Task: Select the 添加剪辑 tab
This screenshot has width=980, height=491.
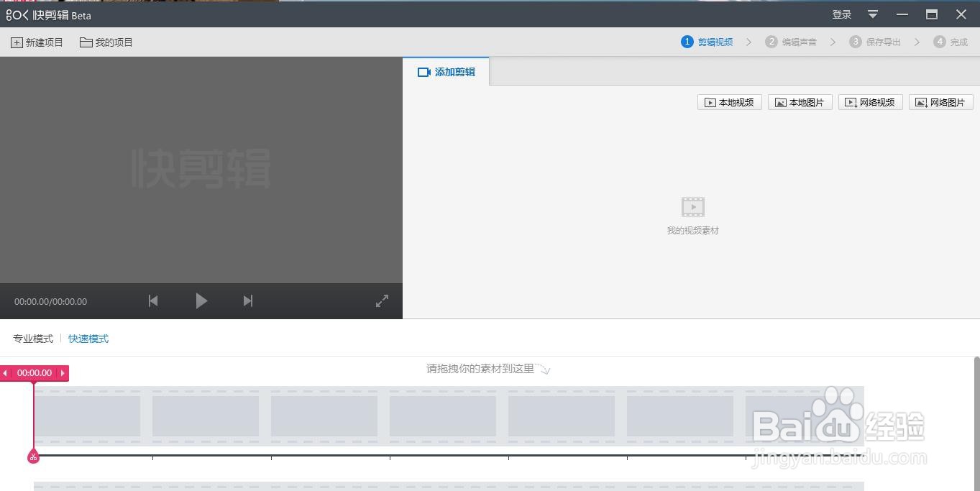Action: point(446,72)
